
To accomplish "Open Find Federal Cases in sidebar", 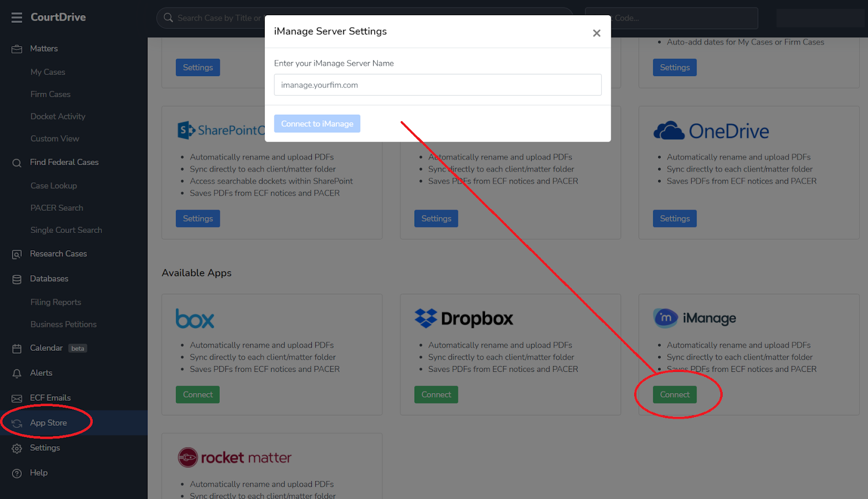I will [64, 162].
